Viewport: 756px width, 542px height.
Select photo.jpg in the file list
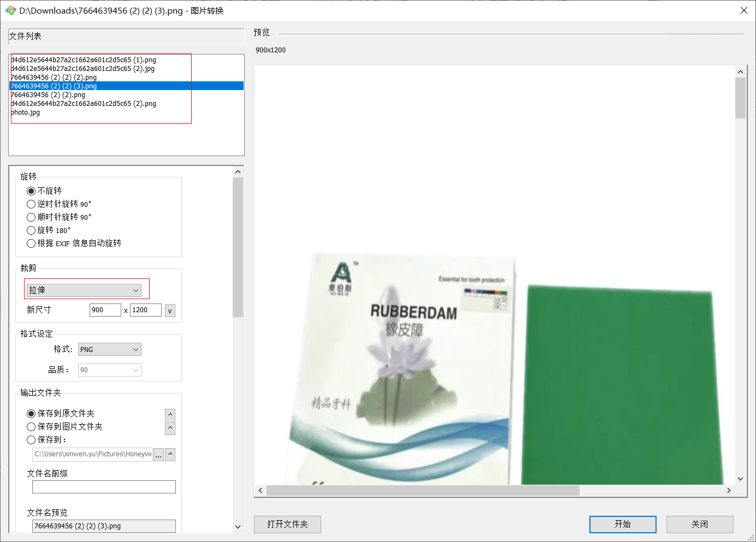click(x=26, y=112)
